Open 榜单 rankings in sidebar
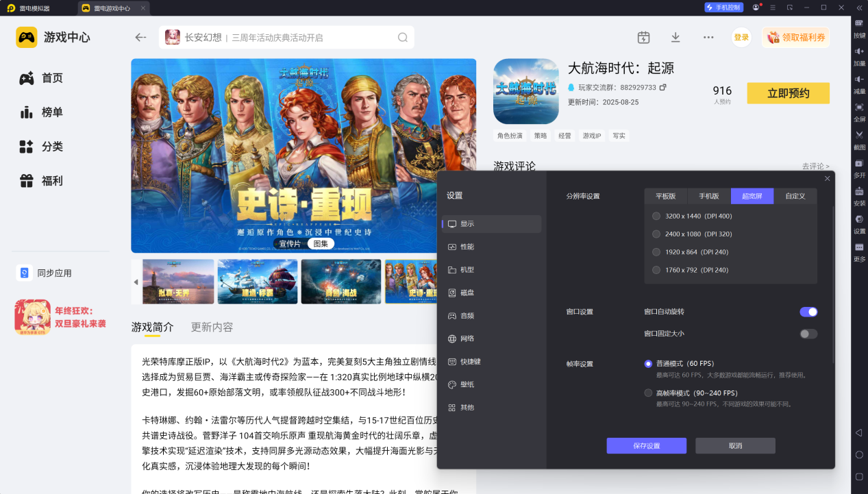Viewport: 868px width, 494px height. click(x=41, y=112)
